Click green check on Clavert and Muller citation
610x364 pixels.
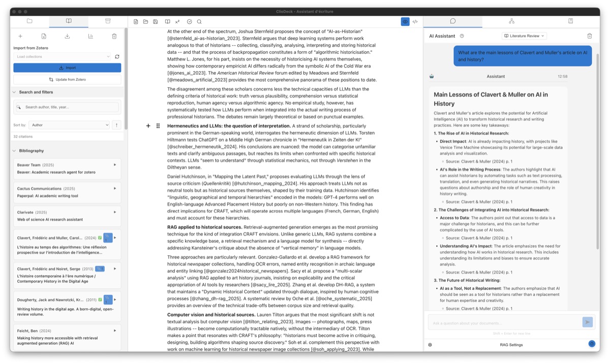point(100,237)
